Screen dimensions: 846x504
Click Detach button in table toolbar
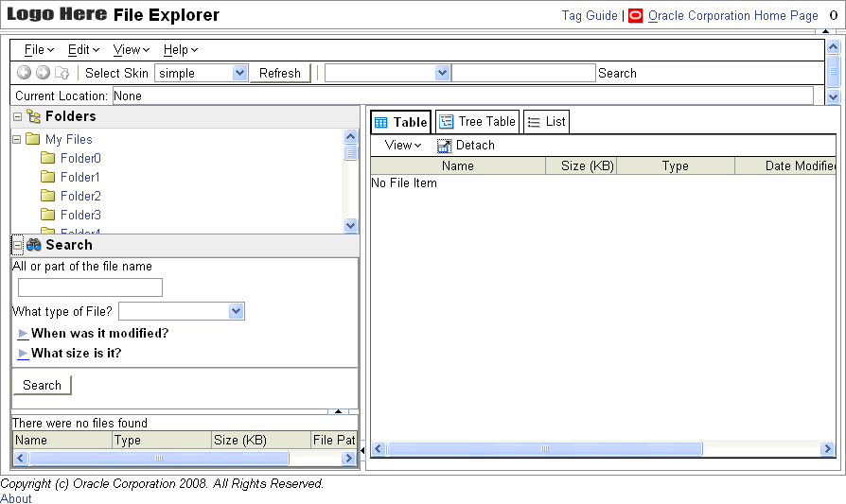coord(467,145)
